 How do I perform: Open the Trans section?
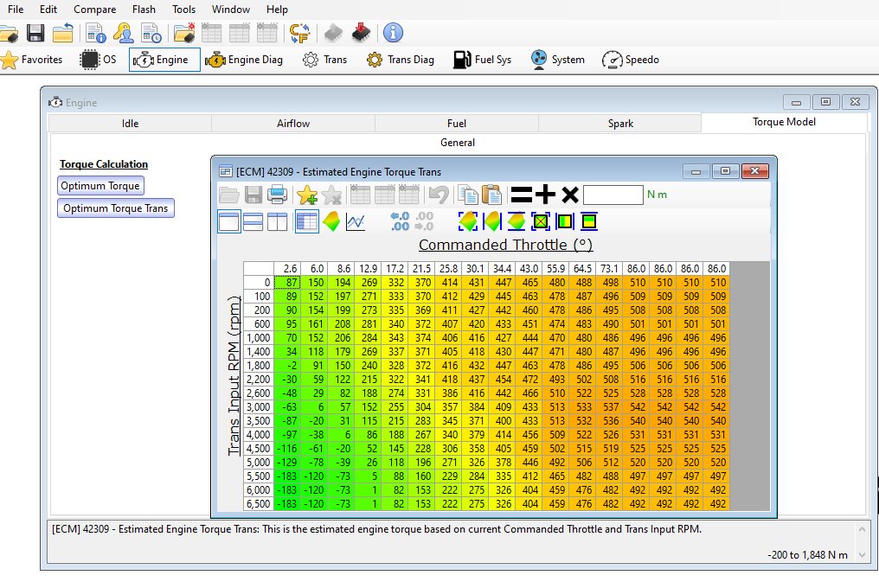point(324,60)
